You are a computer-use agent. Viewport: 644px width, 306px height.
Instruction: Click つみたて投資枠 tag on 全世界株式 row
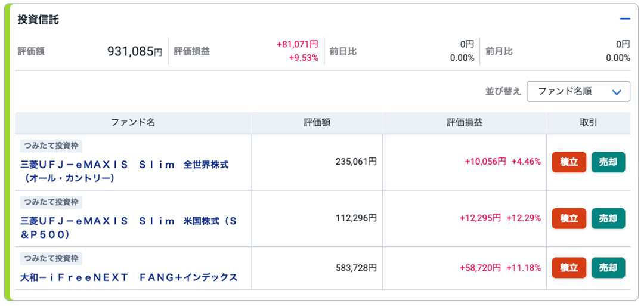tap(51, 146)
